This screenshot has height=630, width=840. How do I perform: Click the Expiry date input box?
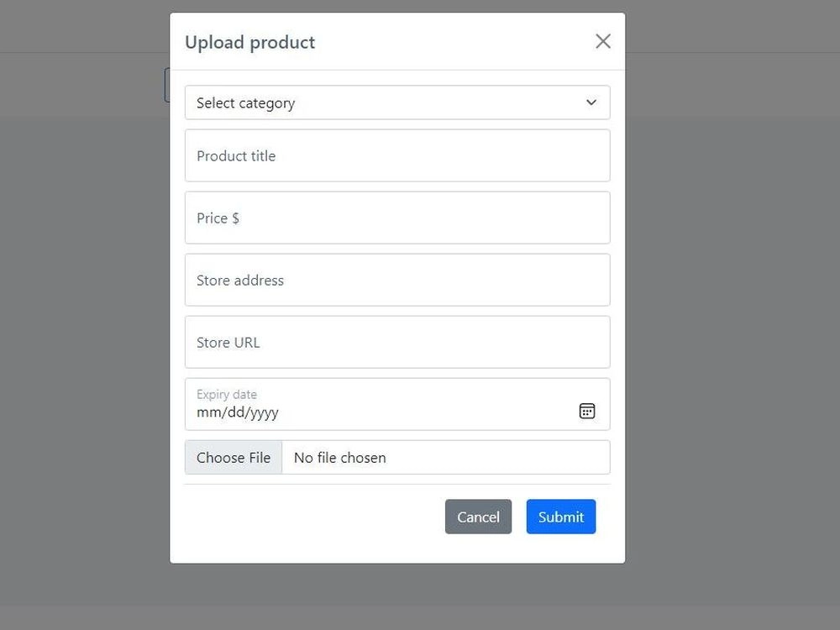tap(397, 404)
